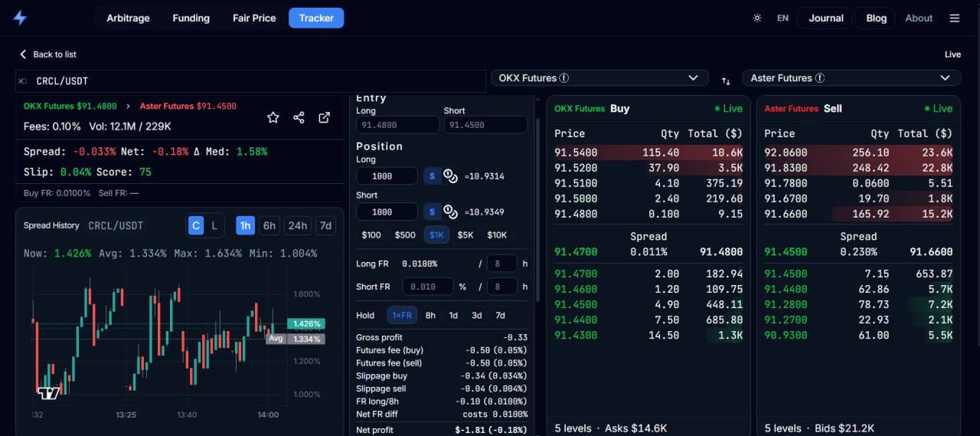Click the info icon beside OKX Futures
This screenshot has width=980, height=436.
coord(564,78)
